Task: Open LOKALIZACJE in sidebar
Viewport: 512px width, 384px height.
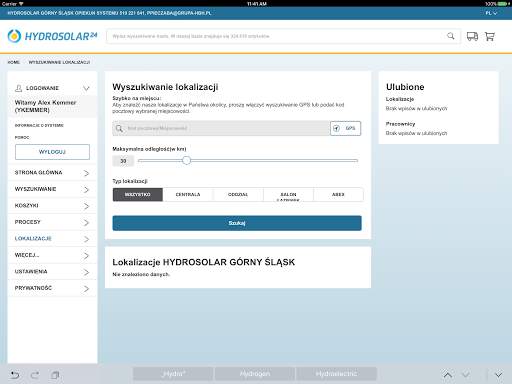Action: [33, 239]
